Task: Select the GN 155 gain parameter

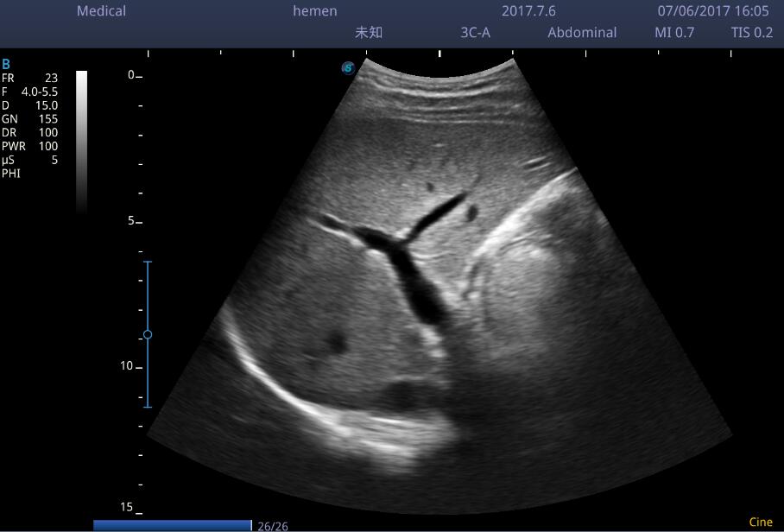Action: pyautogui.click(x=29, y=119)
